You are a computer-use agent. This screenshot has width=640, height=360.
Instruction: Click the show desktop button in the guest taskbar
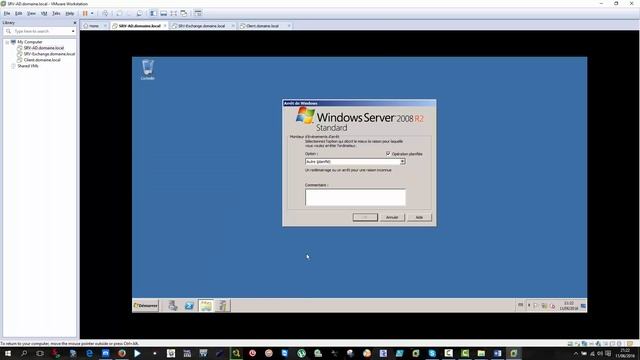583,306
